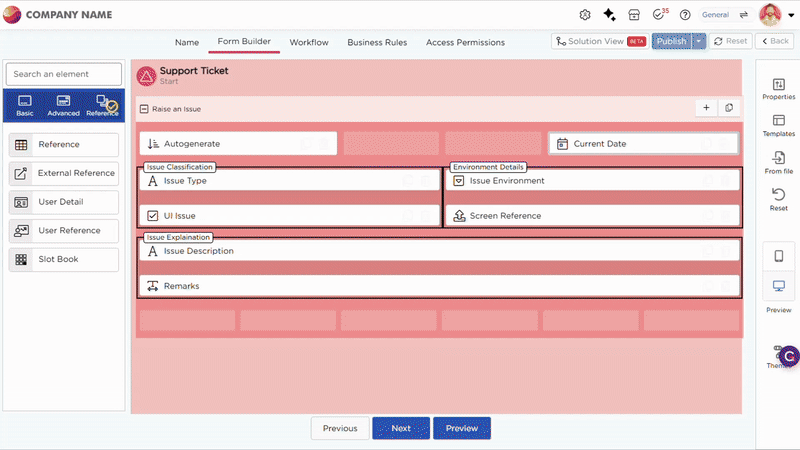Screen dimensions: 800x450
Task: Toggle the UI Issue checkbox field
Action: tap(153, 216)
